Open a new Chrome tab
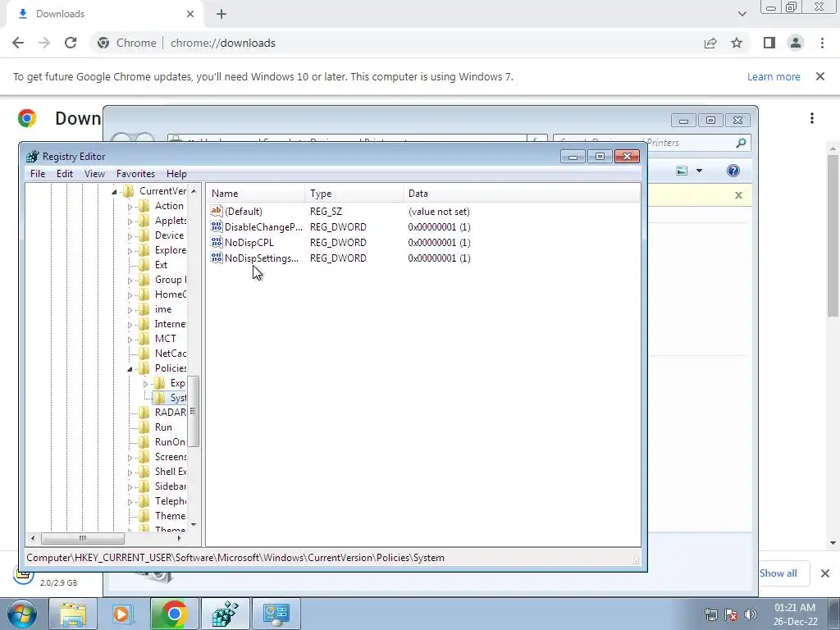This screenshot has height=630, width=840. click(221, 14)
